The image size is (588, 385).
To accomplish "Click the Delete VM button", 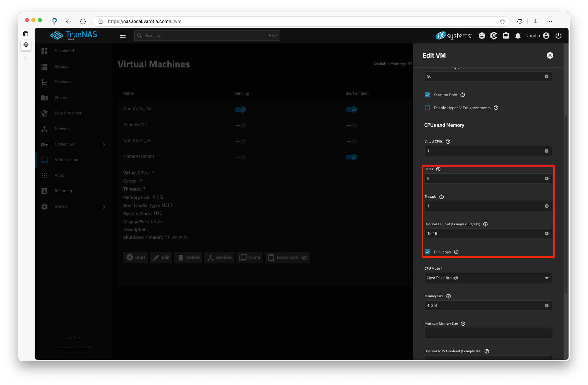I will pyautogui.click(x=188, y=258).
